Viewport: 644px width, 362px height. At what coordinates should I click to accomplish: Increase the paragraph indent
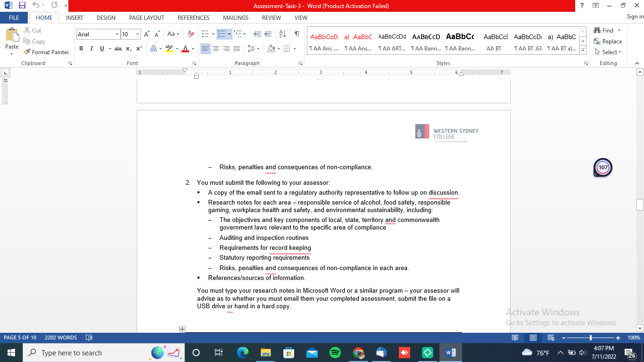(x=268, y=34)
